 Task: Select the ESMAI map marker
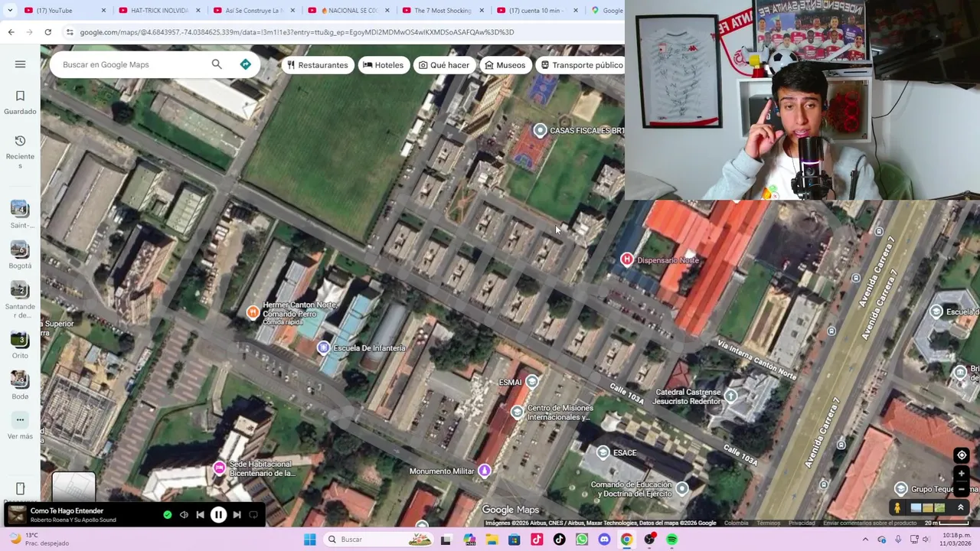coord(532,382)
